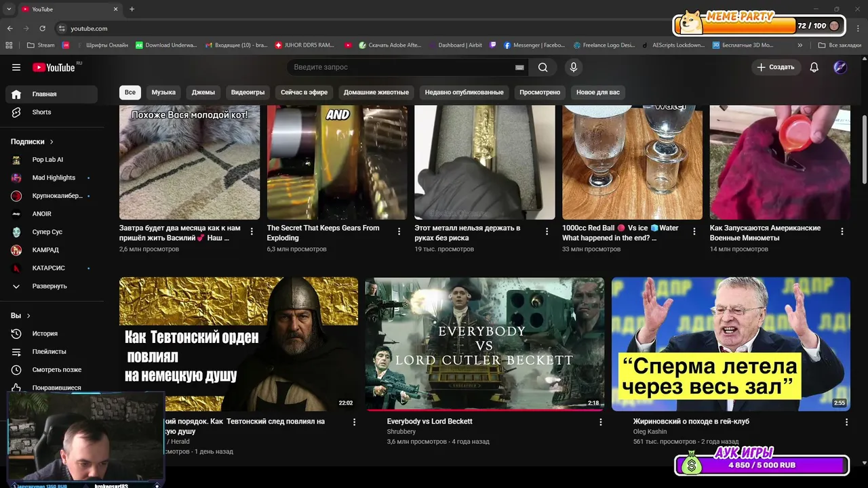
Task: Play the Жириновский thumbnail
Action: pos(731,344)
